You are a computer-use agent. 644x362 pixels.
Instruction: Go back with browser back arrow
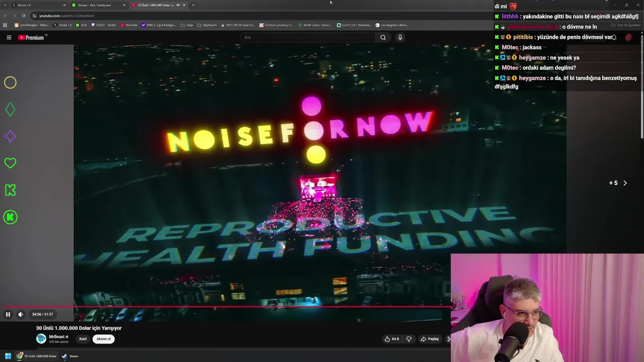coord(6,16)
